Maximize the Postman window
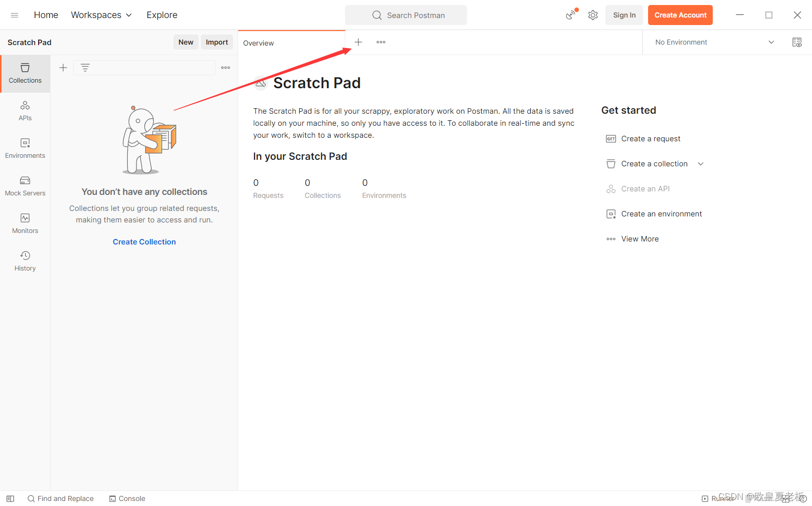The image size is (812, 506). point(769,15)
